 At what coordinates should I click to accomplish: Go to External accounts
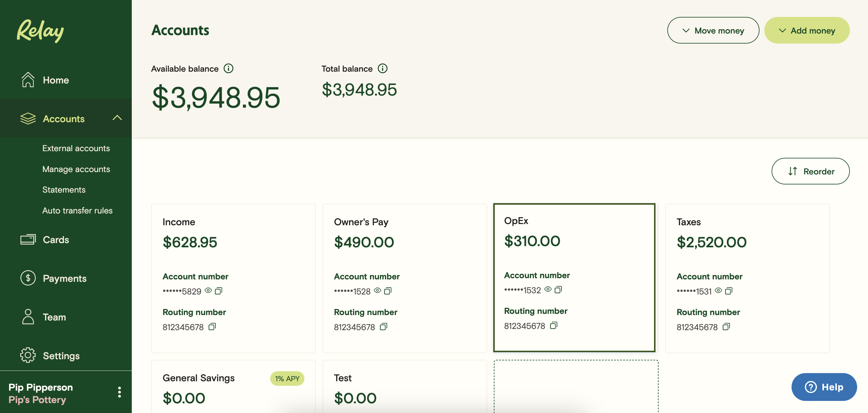click(x=76, y=148)
